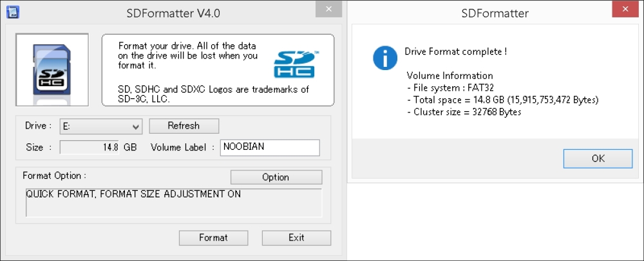644x261 pixels.
Task: Click the Volume Label field containing NOOBIAN
Action: tap(270, 147)
